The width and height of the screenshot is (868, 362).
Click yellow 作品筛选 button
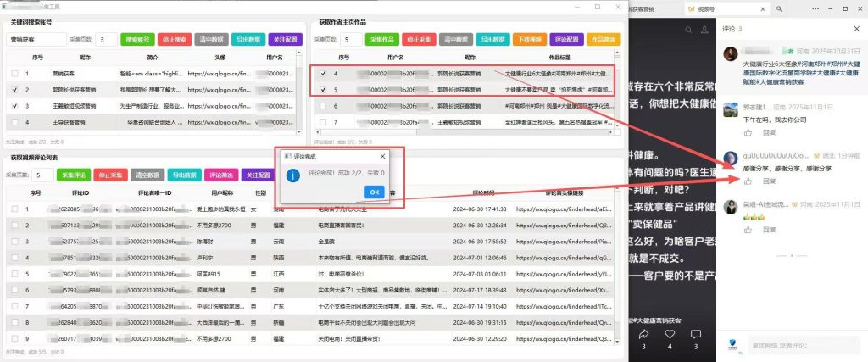[x=604, y=39]
